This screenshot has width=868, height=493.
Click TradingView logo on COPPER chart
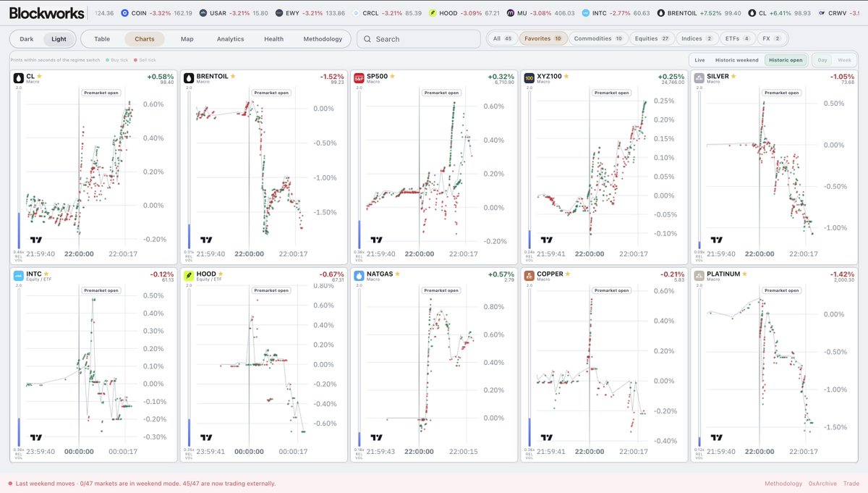tap(547, 437)
